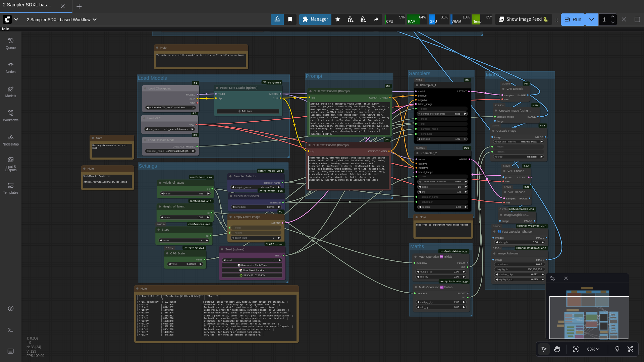The width and height of the screenshot is (644, 362).
Task: Click the fit view icon
Action: click(x=576, y=349)
